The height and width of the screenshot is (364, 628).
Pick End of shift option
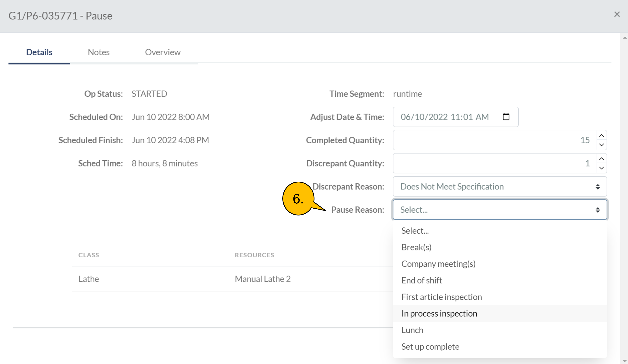[422, 281]
